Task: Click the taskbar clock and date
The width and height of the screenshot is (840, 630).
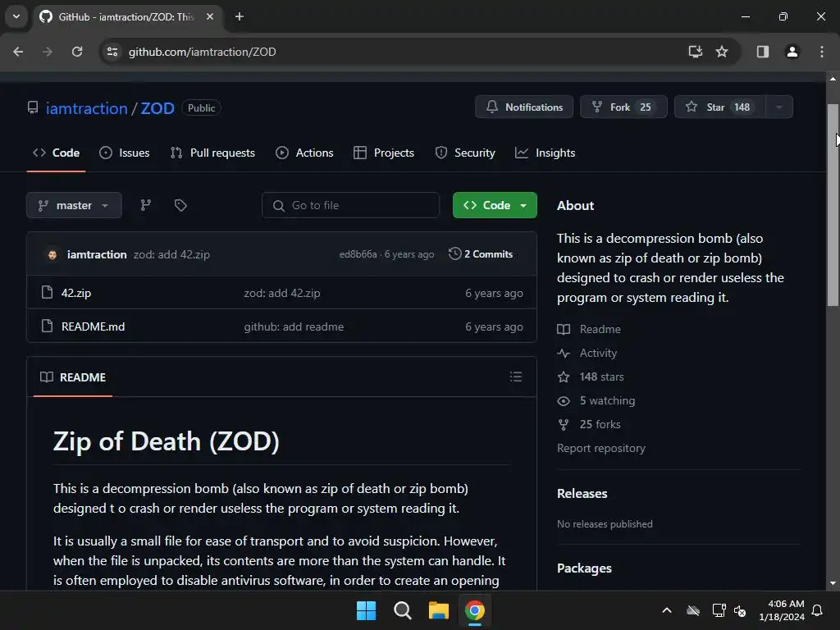Action: [x=782, y=610]
